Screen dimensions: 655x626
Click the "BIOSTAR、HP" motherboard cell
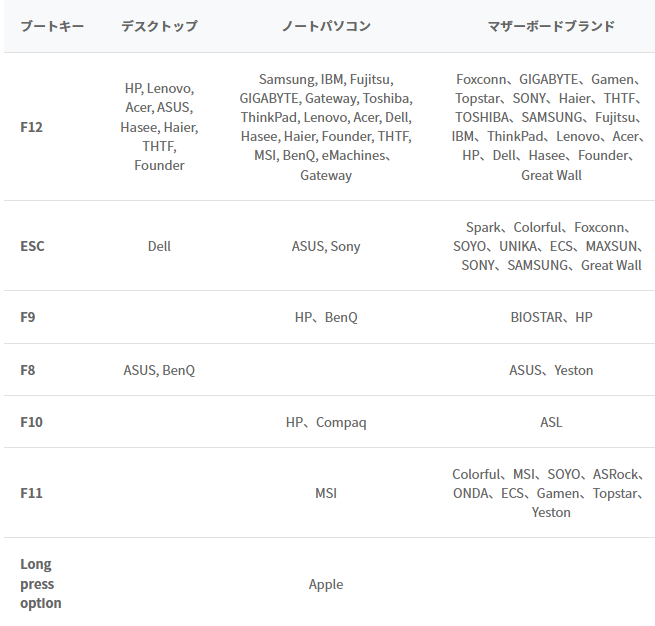[551, 317]
